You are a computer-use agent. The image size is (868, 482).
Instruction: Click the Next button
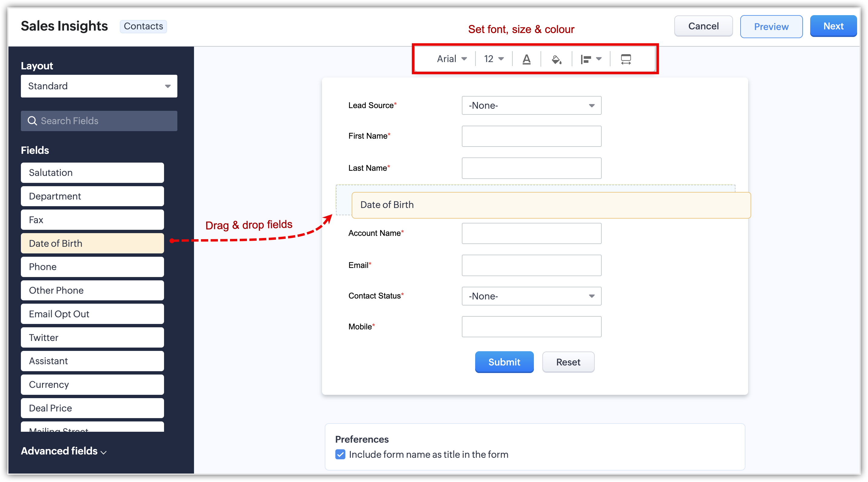click(833, 26)
